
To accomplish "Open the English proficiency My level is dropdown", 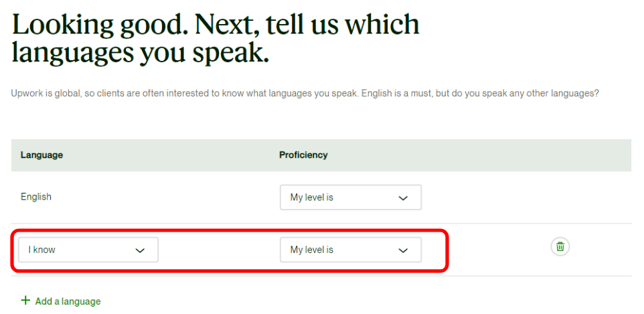I will click(351, 198).
